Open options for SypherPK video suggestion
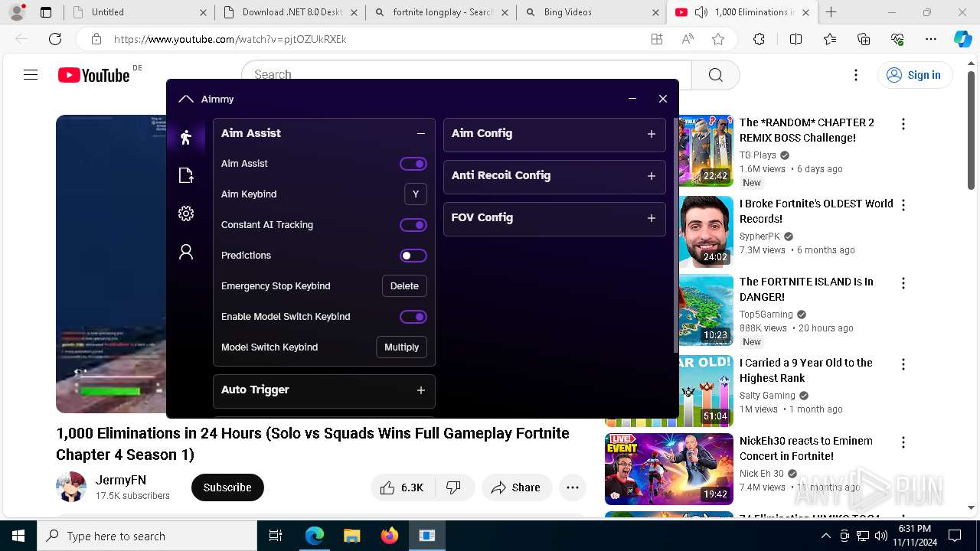This screenshot has height=551, width=980. click(903, 205)
